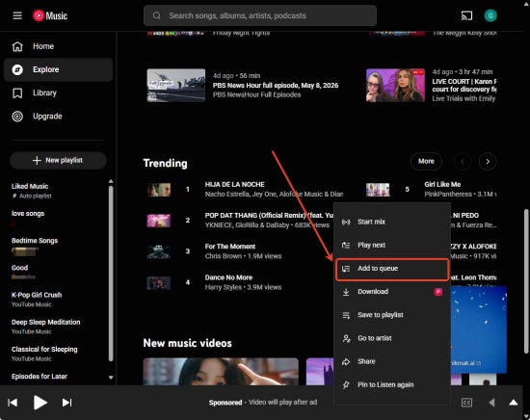Screen dimensions: 530x420
Task: Click the Dance No More thumbnail
Action: coord(159,283)
